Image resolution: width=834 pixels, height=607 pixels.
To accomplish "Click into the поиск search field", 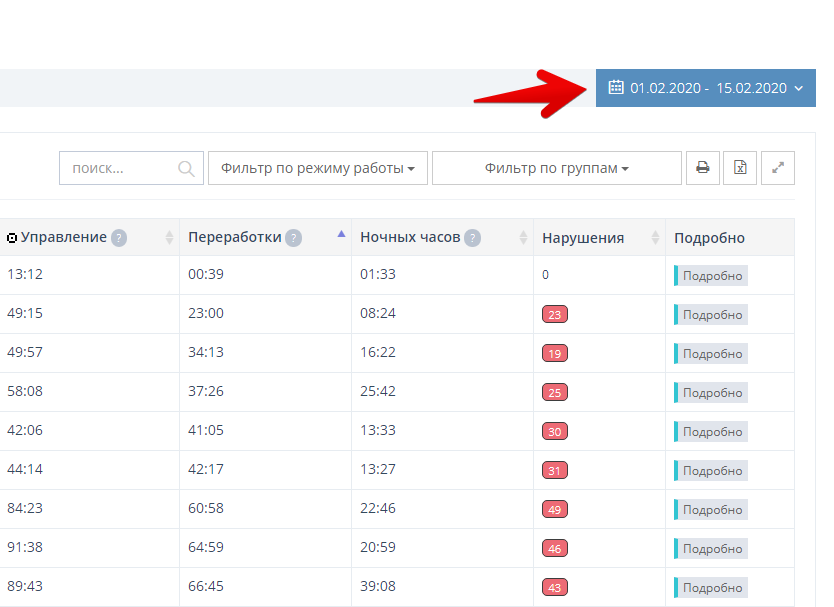I will click(118, 168).
